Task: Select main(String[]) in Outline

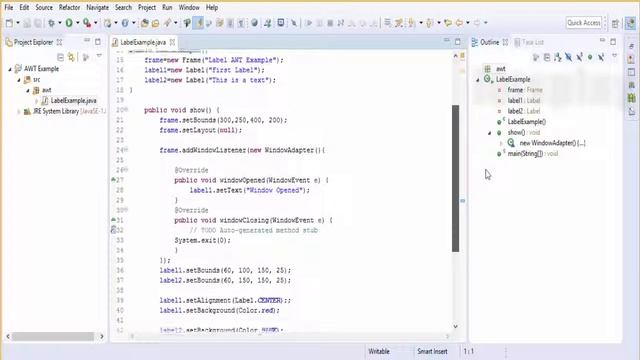Action: tap(533, 154)
